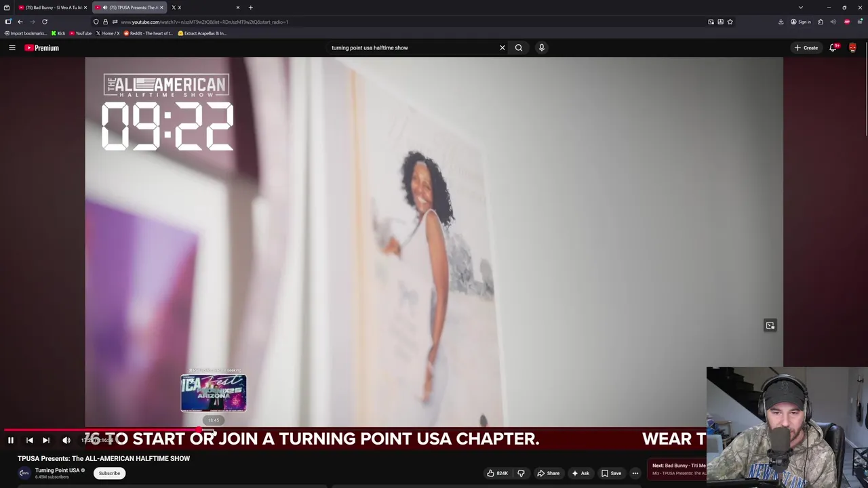
Task: Reload the current page
Action: 45,22
